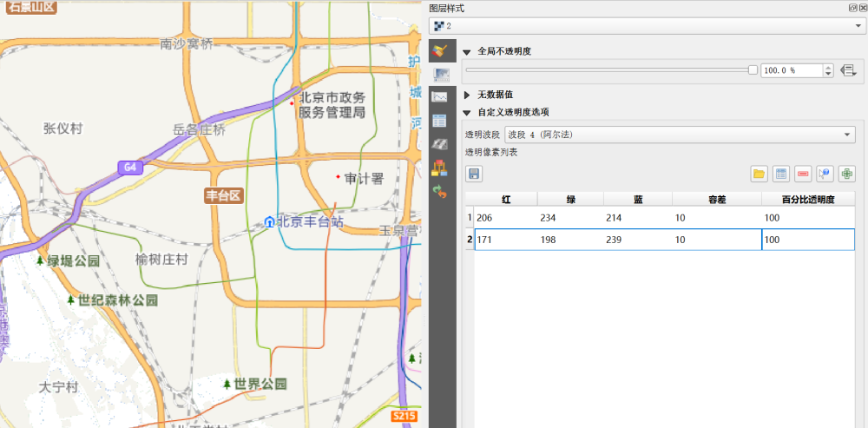The width and height of the screenshot is (868, 428).
Task: Click the default values table icon
Action: (781, 174)
